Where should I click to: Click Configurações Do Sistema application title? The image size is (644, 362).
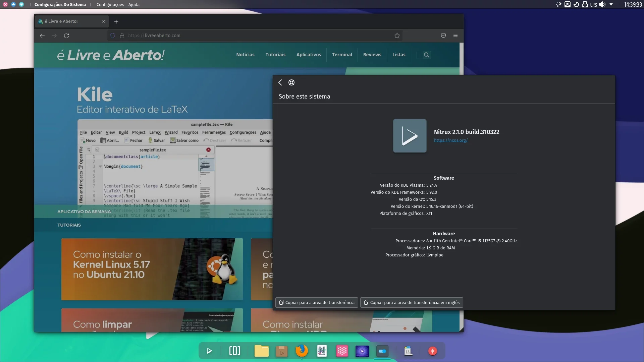pyautogui.click(x=60, y=4)
